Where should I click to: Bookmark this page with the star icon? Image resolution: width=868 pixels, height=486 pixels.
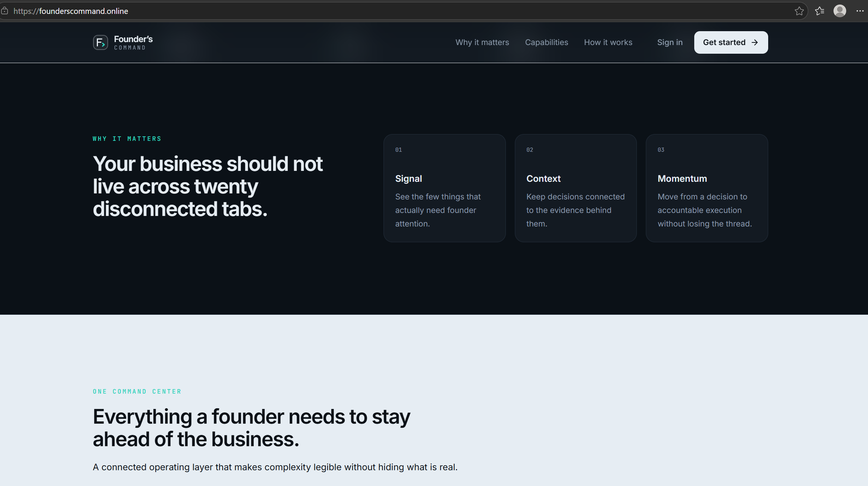coord(799,11)
